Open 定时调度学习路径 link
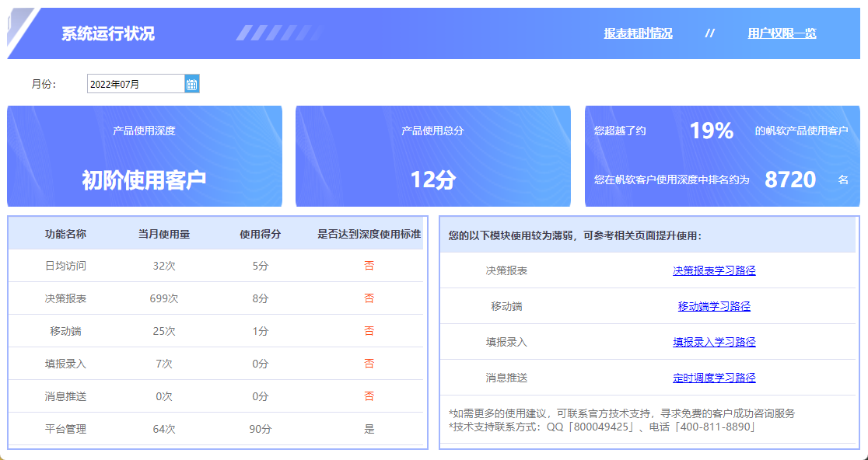 click(x=714, y=378)
